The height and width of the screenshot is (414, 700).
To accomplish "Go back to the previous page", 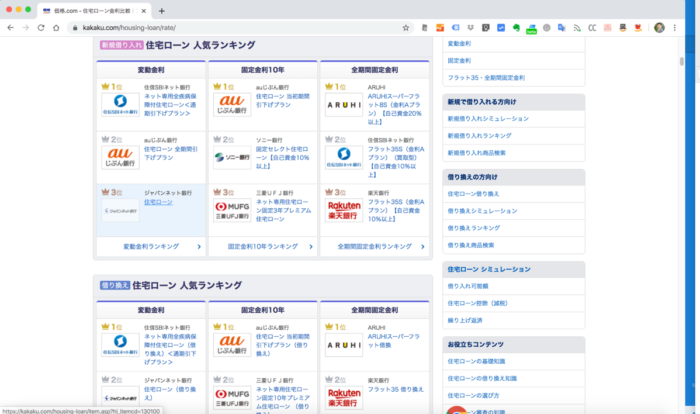I will click(10, 28).
